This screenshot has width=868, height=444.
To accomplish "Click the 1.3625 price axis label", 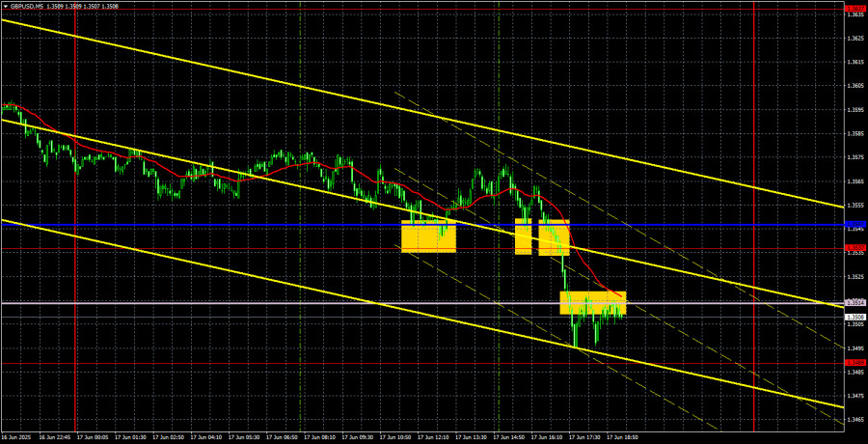I will pyautogui.click(x=855, y=39).
